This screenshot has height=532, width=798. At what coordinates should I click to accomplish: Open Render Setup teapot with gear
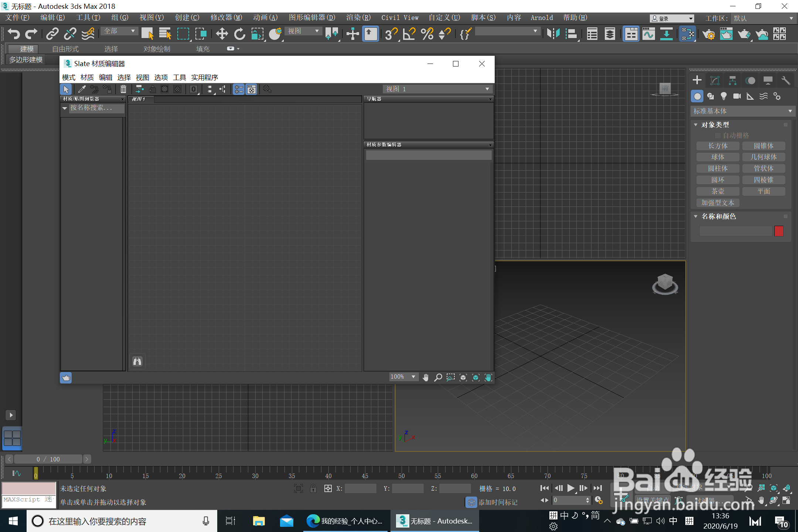(x=709, y=34)
